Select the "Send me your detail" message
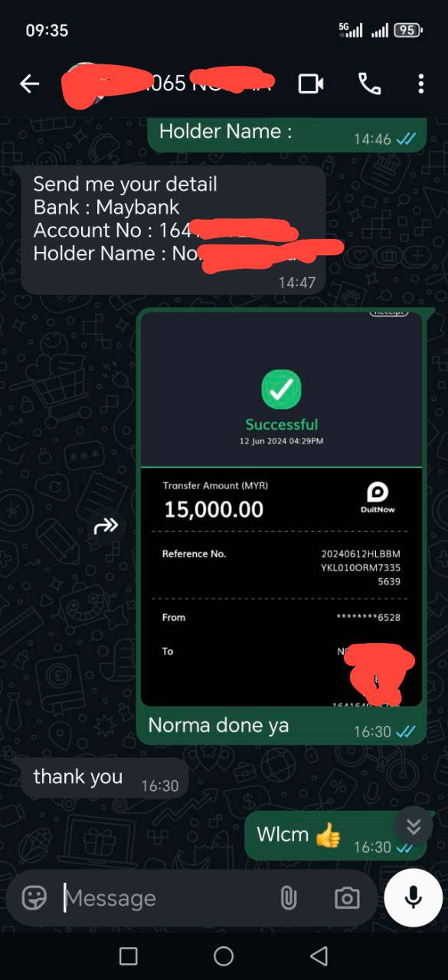Viewport: 448px width, 980px height. coord(174,230)
